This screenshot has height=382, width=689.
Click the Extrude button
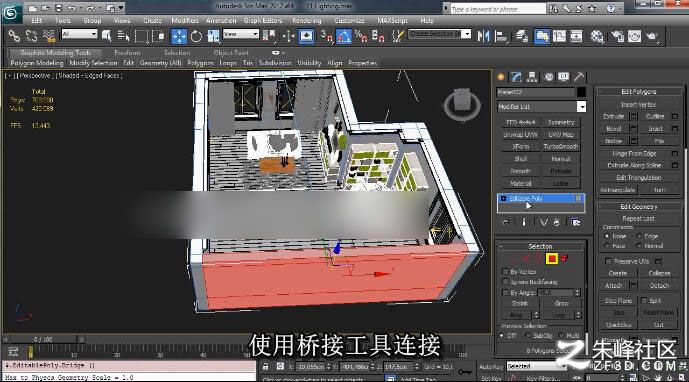click(614, 116)
